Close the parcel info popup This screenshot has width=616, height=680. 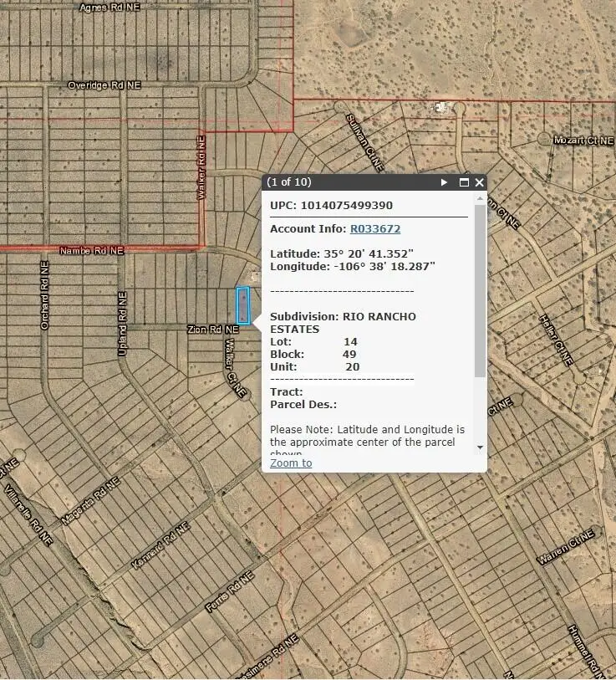pyautogui.click(x=479, y=182)
